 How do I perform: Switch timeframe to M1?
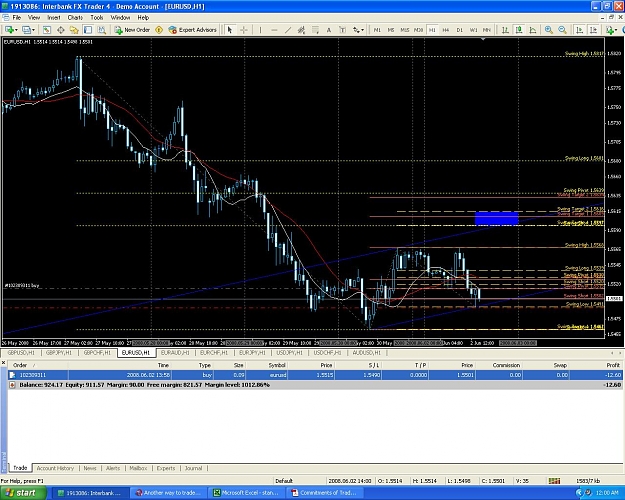point(377,30)
